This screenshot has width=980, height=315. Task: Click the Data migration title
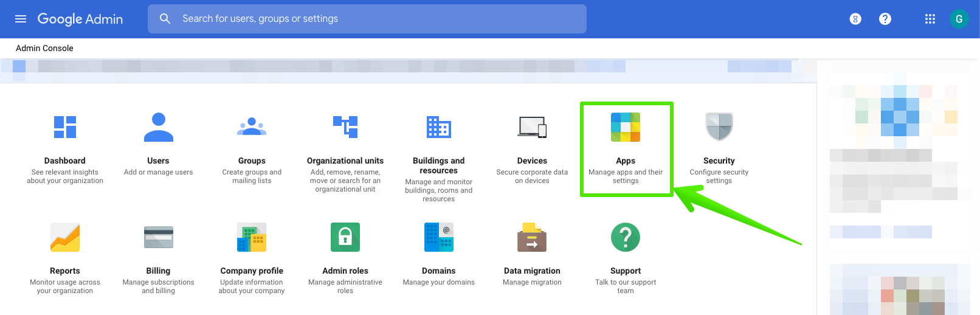(532, 271)
